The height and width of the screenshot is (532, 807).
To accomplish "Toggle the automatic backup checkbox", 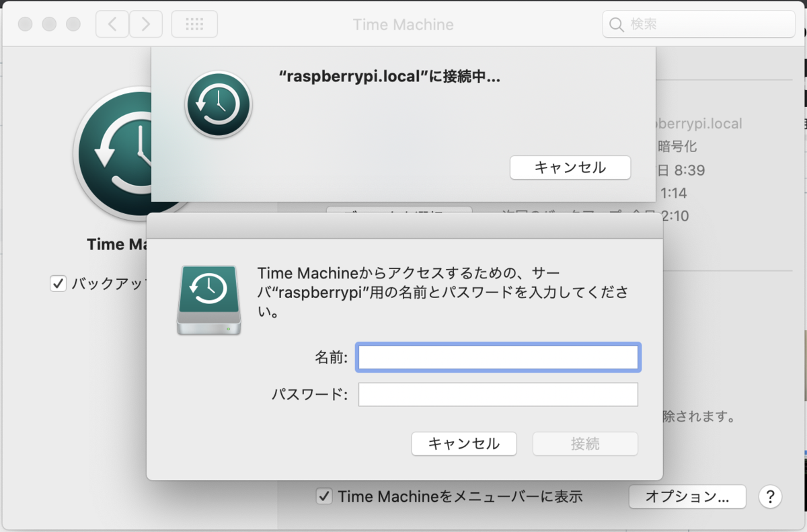I will click(58, 283).
